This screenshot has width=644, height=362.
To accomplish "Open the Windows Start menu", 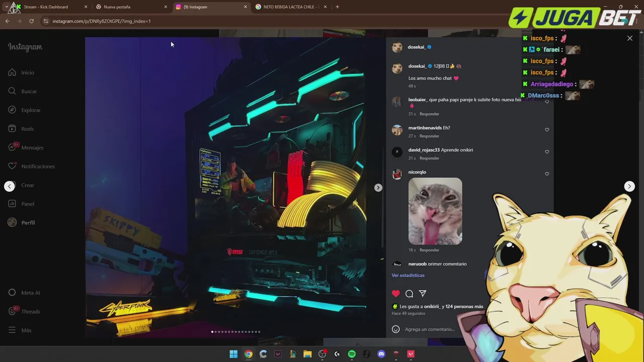I will [x=233, y=354].
